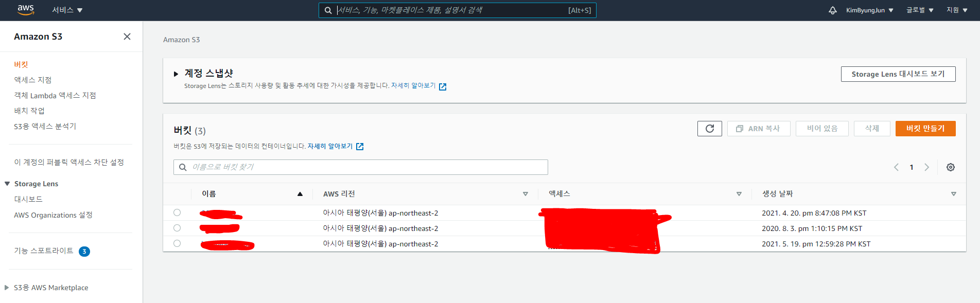
Task: Open 버킷 in sidebar
Action: click(21, 64)
